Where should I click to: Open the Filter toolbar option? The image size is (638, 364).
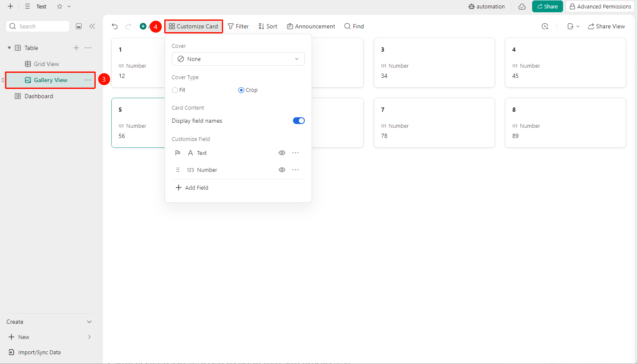pyautogui.click(x=238, y=26)
